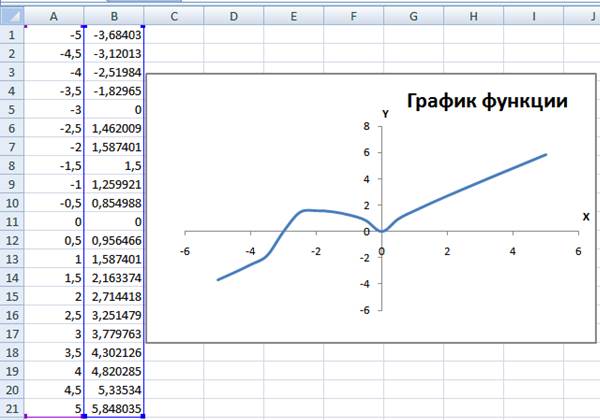
Task: Click cell containing 0,854988
Action: (114, 203)
